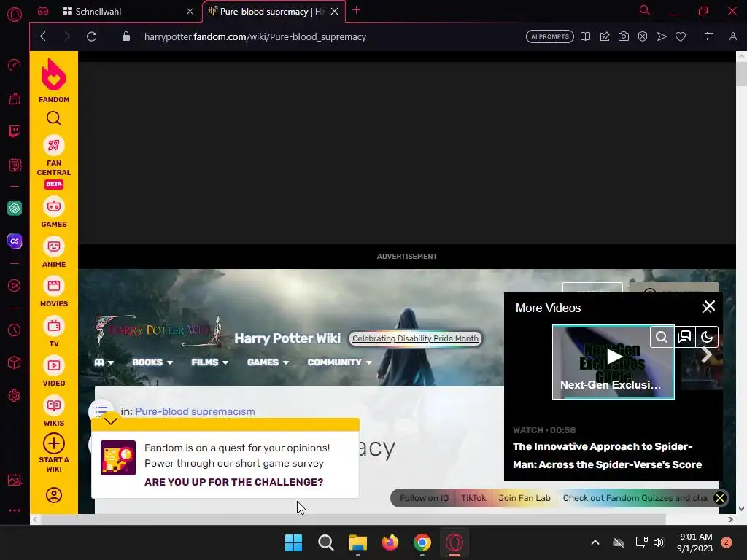This screenshot has width=747, height=560.
Task: Launch Firefox from the taskbar
Action: pyautogui.click(x=390, y=542)
